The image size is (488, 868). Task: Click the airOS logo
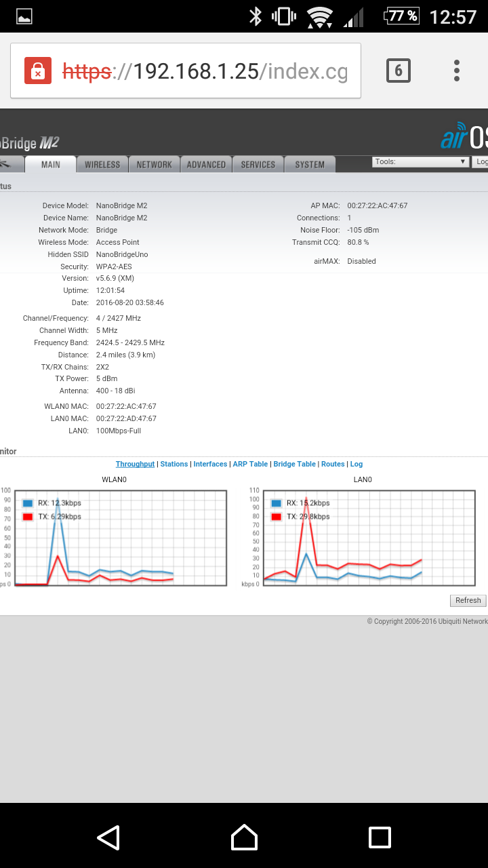464,136
